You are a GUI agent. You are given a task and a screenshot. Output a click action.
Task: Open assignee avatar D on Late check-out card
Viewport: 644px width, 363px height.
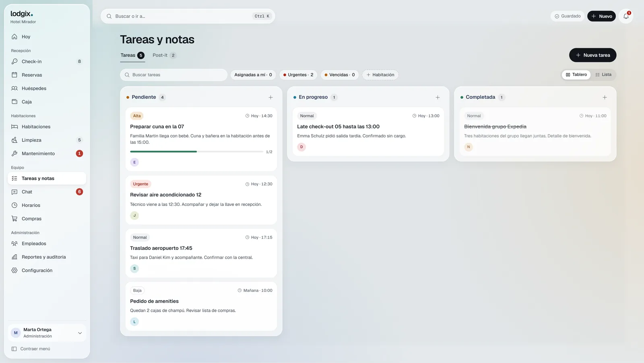[x=301, y=147]
